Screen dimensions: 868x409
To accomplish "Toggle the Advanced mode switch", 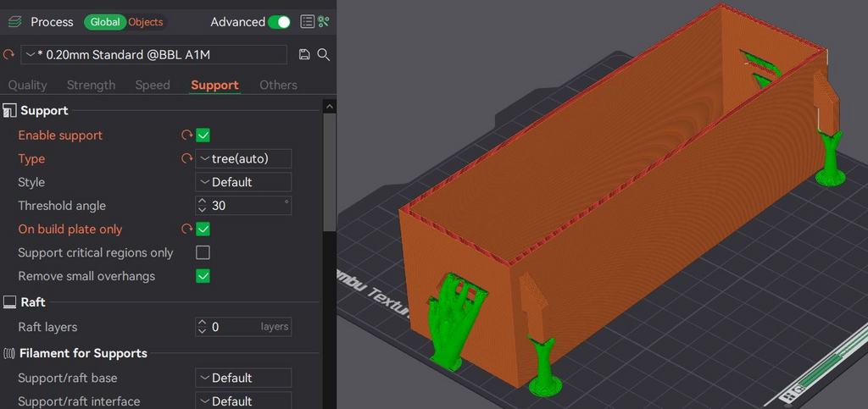I will pos(279,22).
